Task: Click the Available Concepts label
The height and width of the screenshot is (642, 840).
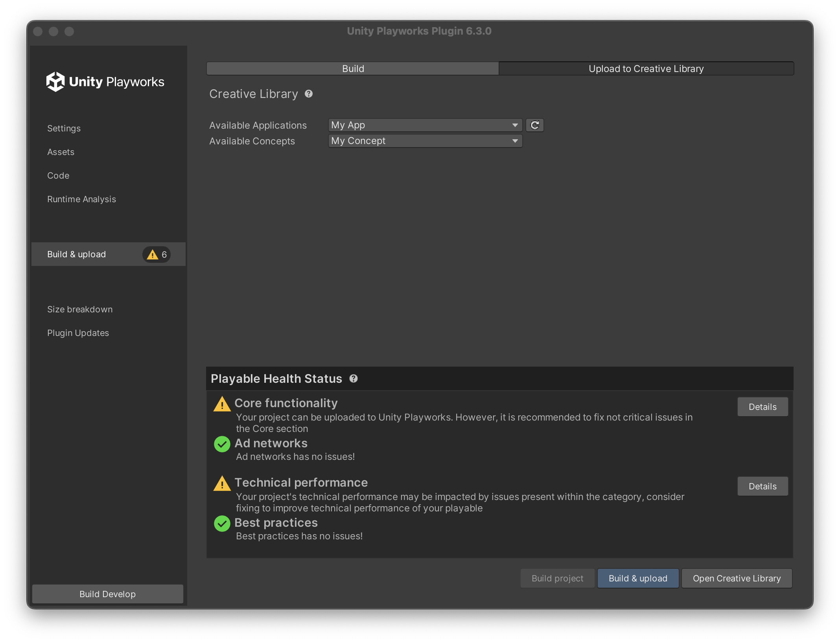Action: (x=252, y=141)
